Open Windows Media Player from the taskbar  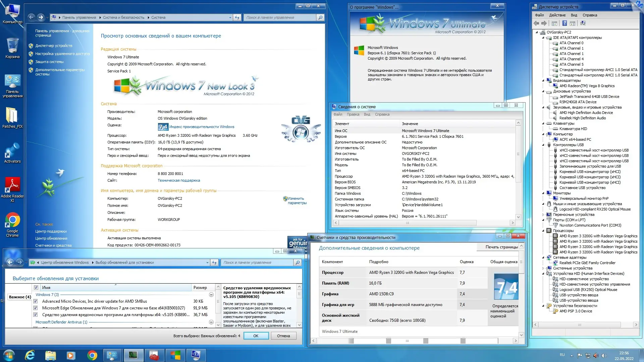click(71, 355)
